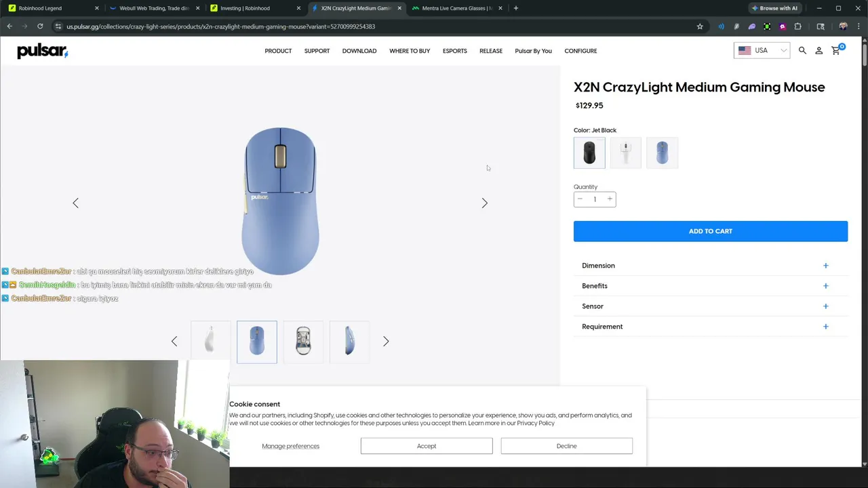This screenshot has width=868, height=488.
Task: Close the Webull Web Trading tab
Action: click(197, 8)
